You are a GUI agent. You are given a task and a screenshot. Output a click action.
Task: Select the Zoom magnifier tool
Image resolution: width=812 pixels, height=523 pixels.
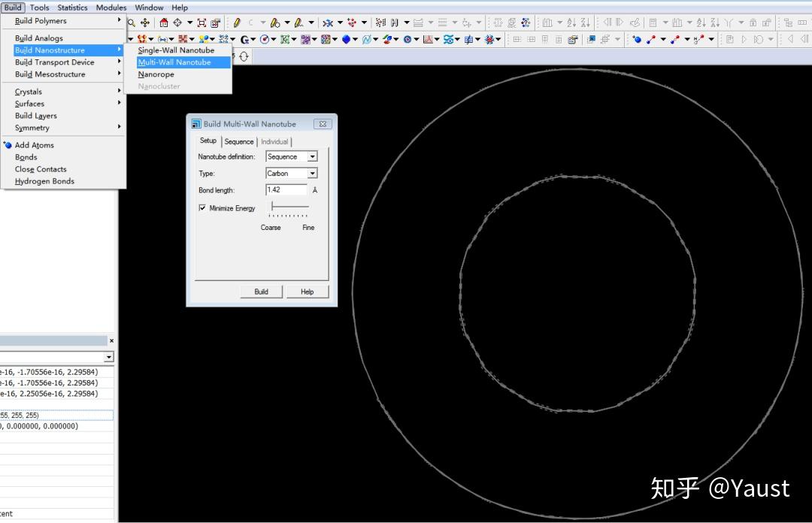(131, 23)
